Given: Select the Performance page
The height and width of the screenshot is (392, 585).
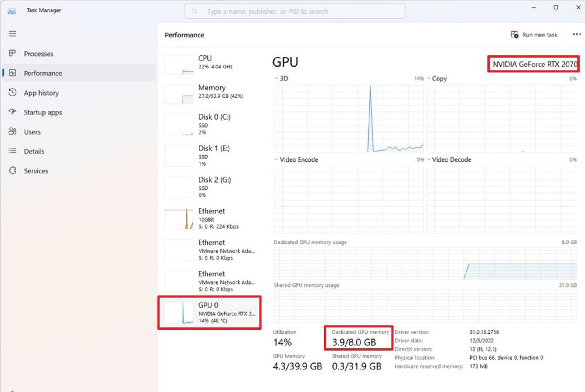Looking at the screenshot, I should [79, 73].
